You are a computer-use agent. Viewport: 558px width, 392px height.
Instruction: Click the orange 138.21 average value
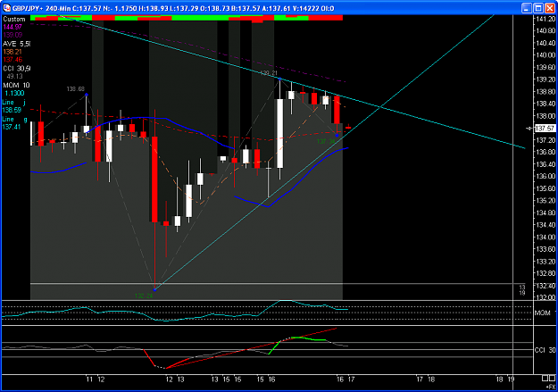click(12, 52)
